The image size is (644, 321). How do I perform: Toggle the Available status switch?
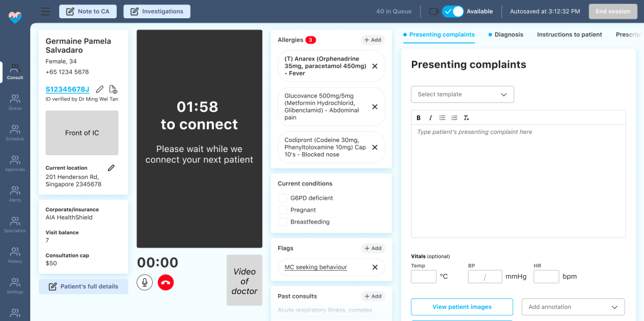(453, 11)
